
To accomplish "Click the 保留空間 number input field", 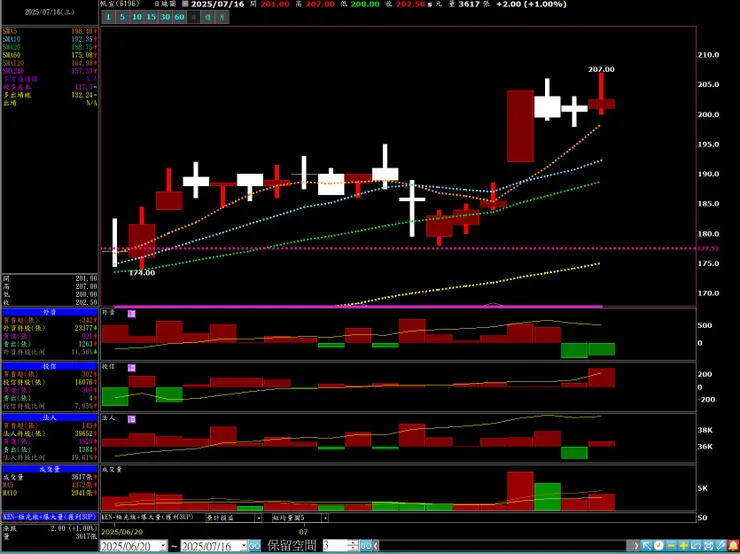I will pos(335,546).
